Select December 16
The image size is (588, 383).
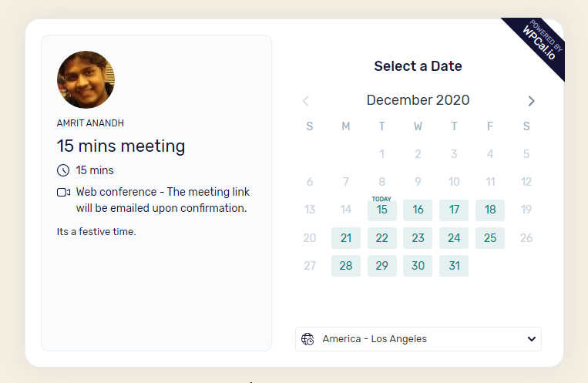[418, 210]
